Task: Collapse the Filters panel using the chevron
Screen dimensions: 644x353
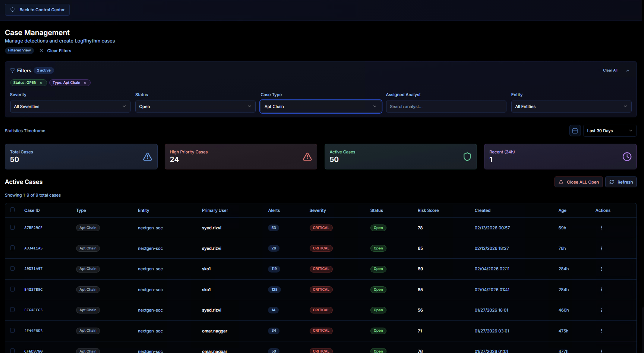Action: pyautogui.click(x=627, y=71)
